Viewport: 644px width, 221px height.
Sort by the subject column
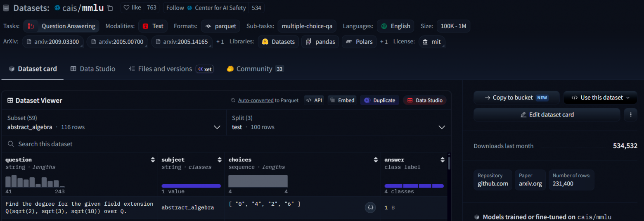click(x=220, y=160)
